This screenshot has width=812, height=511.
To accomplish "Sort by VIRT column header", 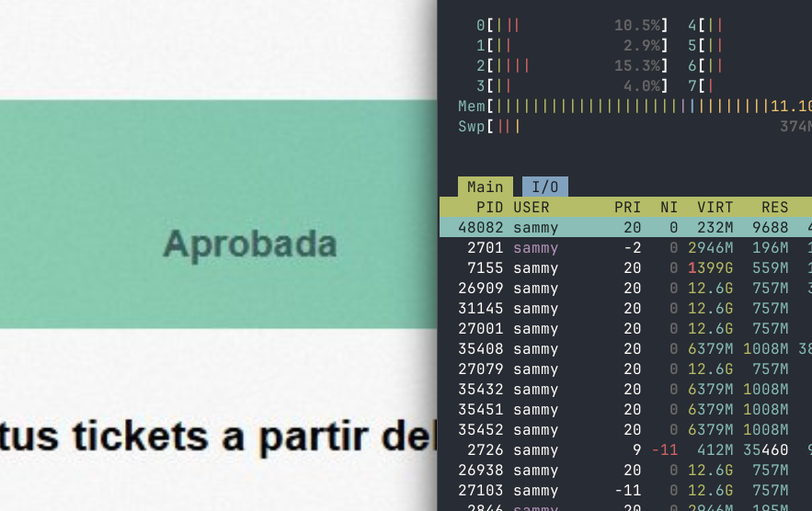I will coord(715,207).
